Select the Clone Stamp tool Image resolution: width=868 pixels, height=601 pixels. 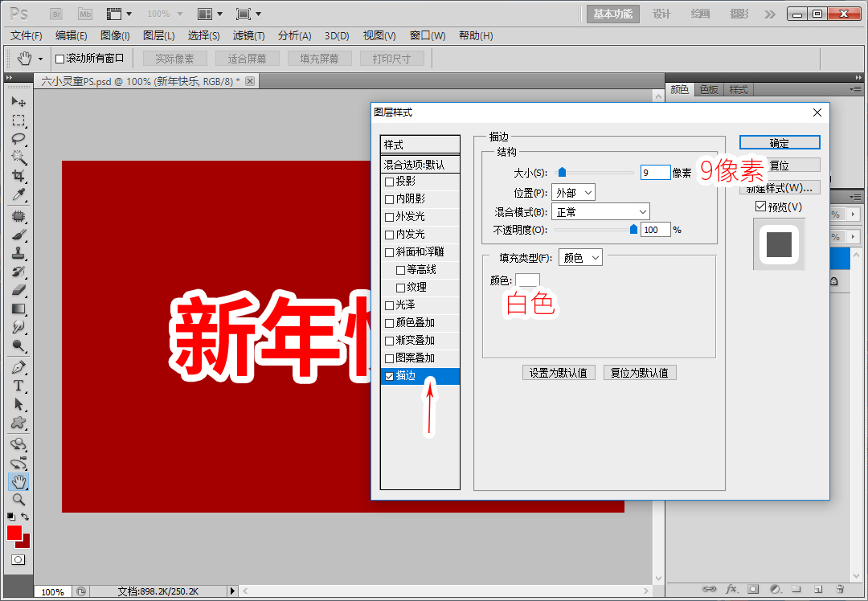click(18, 253)
